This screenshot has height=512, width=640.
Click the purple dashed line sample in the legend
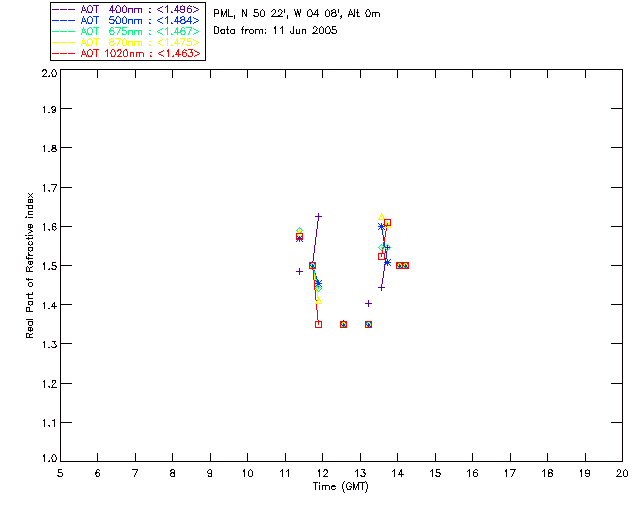tap(64, 9)
